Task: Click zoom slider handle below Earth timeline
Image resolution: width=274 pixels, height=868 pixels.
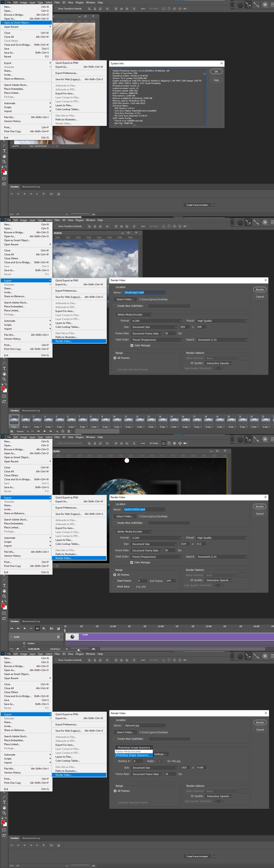Action: click(x=79, y=650)
